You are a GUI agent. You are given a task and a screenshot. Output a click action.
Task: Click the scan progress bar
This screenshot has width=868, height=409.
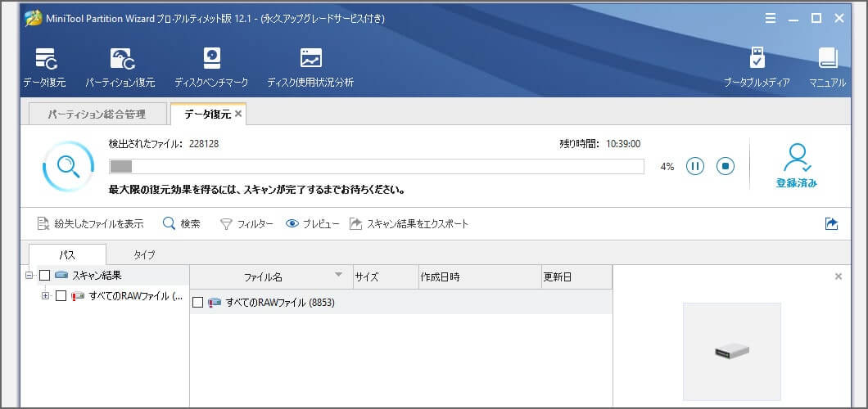pos(377,166)
